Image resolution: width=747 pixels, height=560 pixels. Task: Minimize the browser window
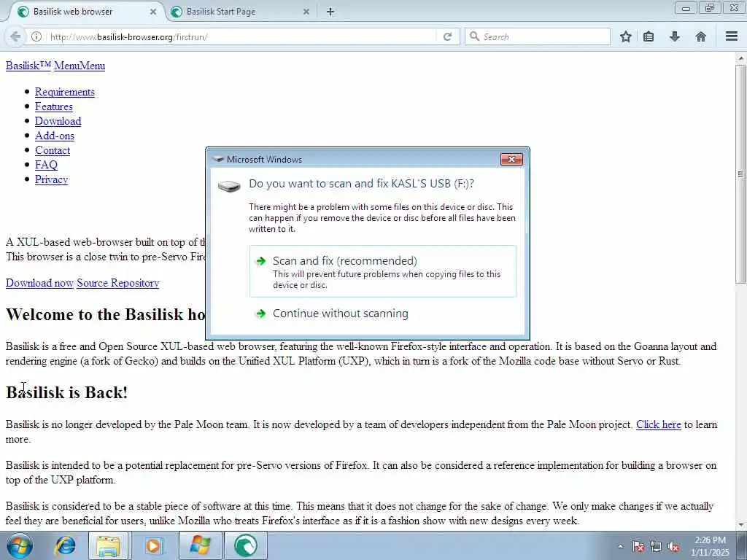[686, 8]
